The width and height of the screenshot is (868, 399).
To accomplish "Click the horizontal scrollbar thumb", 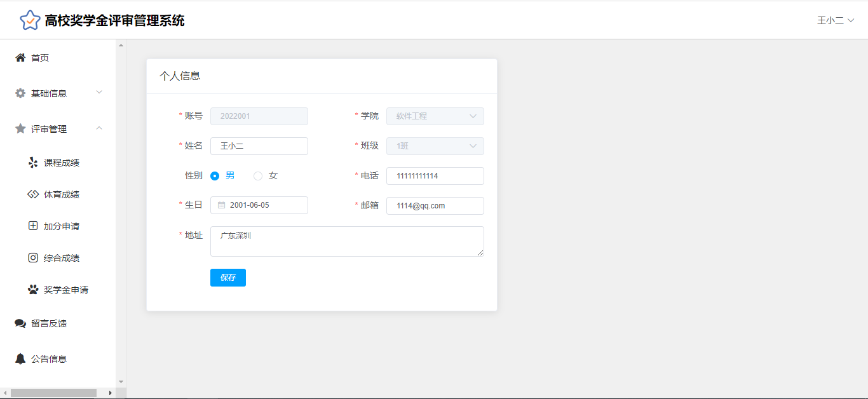I will click(53, 393).
